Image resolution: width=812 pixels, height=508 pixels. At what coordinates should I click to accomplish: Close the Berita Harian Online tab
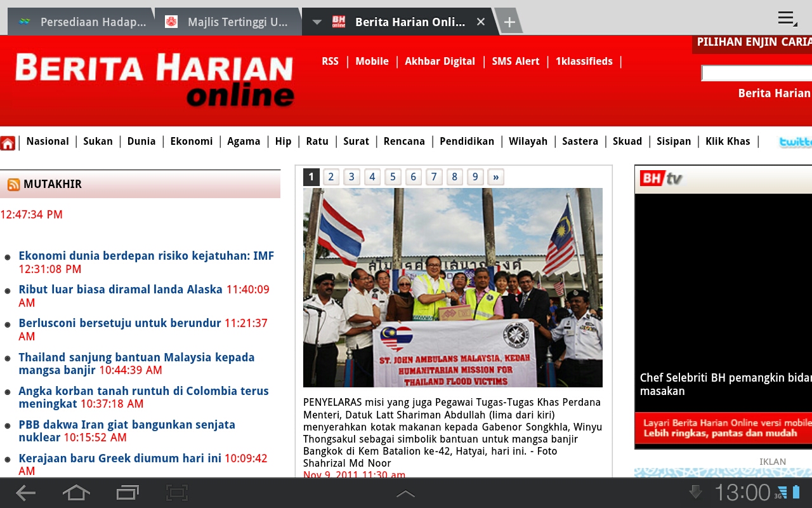point(481,22)
